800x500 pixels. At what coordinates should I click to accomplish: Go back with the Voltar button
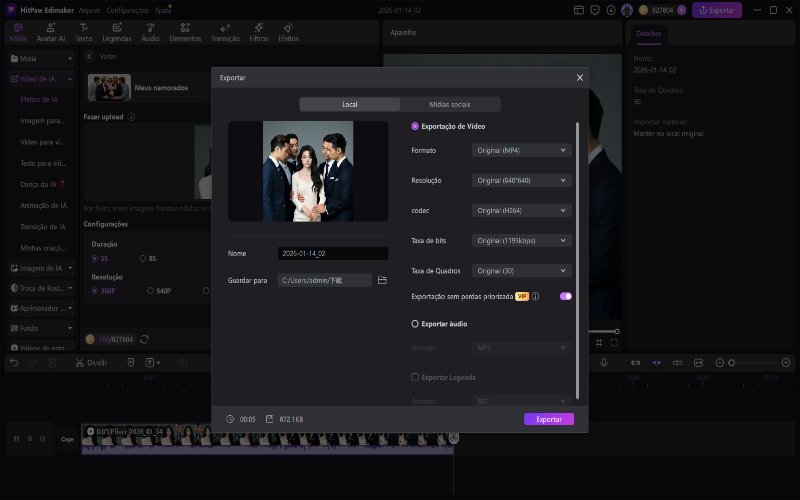click(102, 57)
